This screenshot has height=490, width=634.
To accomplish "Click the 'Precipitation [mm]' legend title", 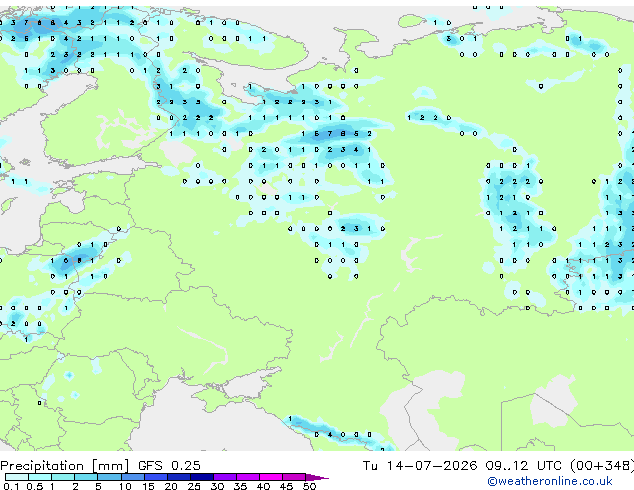I will point(65,466).
